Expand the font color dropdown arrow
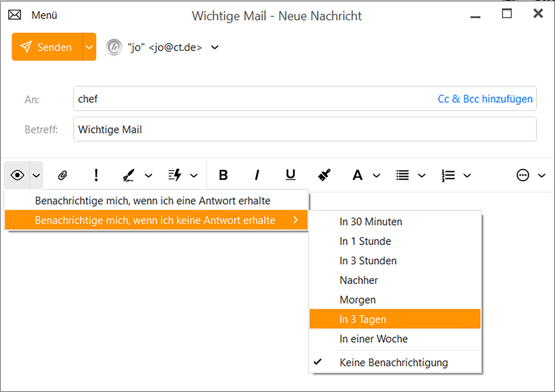Image resolution: width=555 pixels, height=392 pixels. 377,175
